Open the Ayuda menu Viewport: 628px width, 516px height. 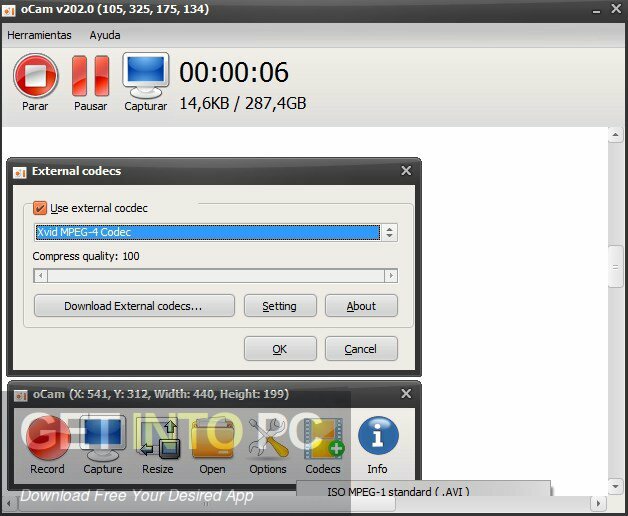point(105,35)
